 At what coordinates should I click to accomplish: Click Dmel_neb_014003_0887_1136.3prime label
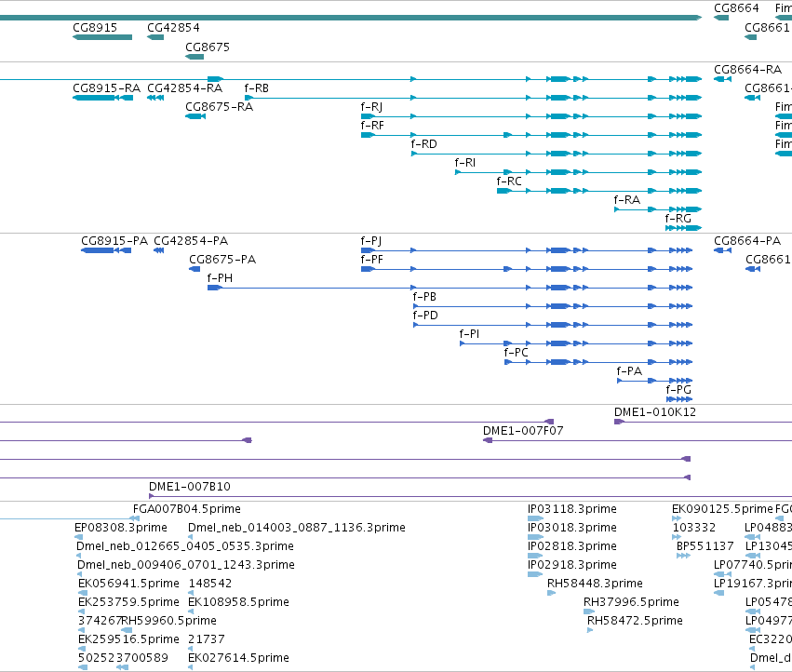(297, 528)
